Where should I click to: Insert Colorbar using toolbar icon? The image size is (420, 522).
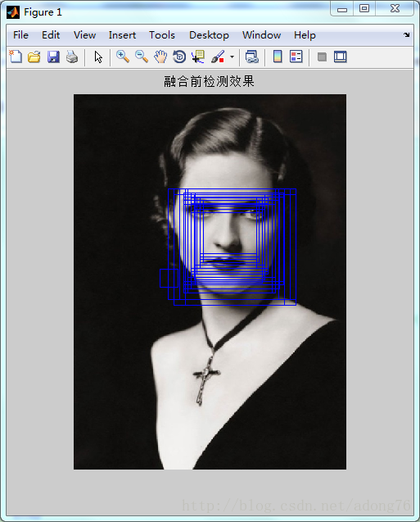point(278,57)
